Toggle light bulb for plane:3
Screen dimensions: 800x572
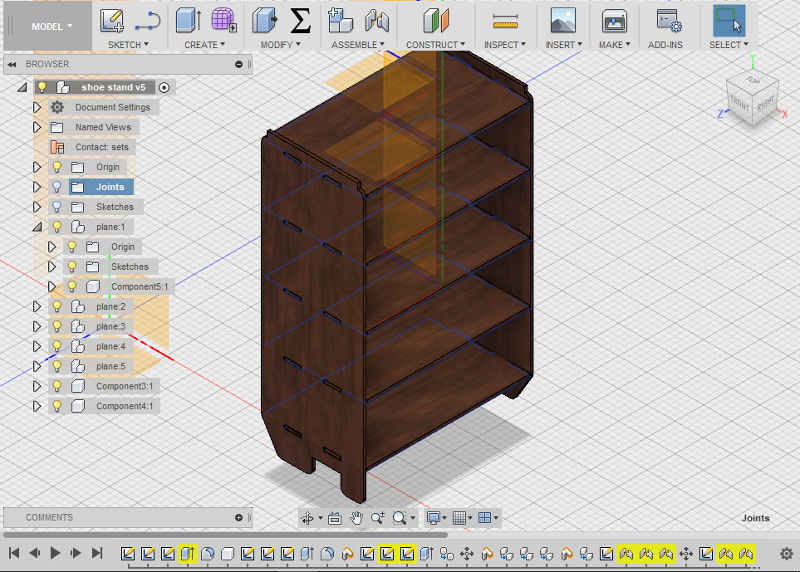pyautogui.click(x=57, y=326)
